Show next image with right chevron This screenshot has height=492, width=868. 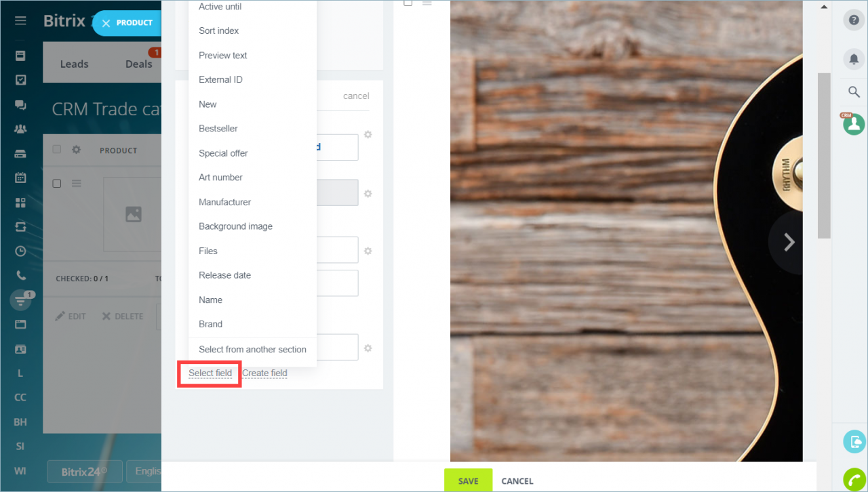[789, 242]
